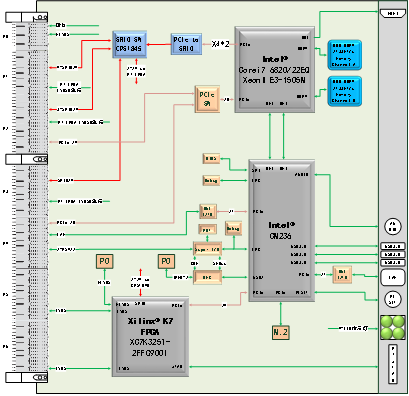
Task: Click the first USB port on the front panel
Action: coord(393,246)
